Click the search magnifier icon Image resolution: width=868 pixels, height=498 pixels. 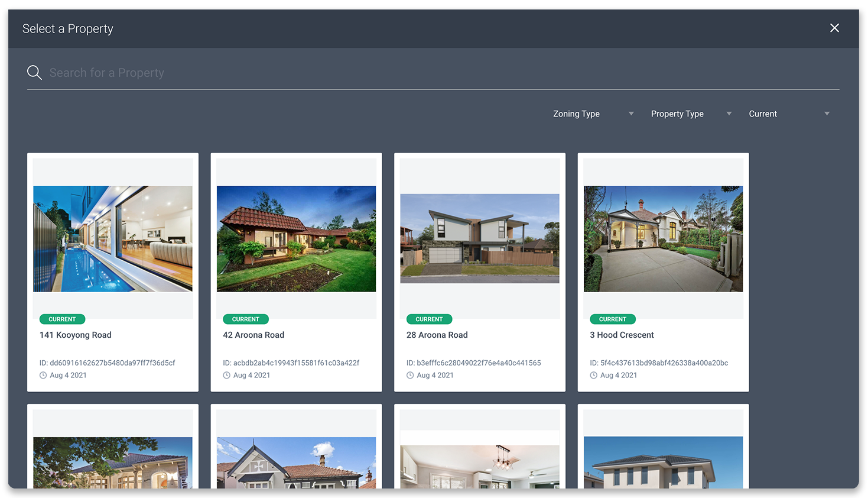34,73
